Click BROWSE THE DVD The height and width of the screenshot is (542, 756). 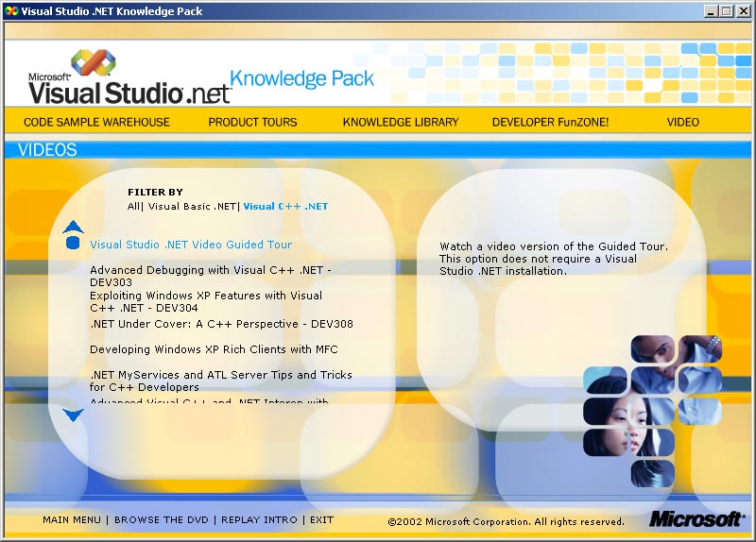(161, 520)
